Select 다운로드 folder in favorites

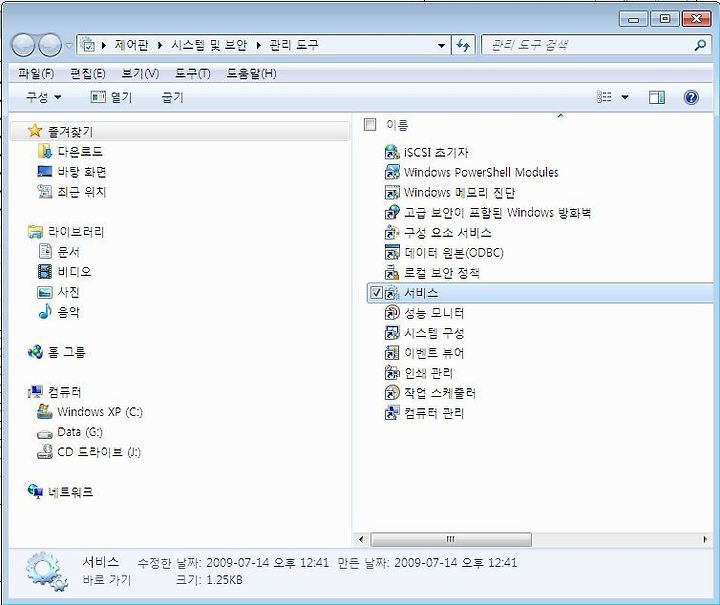[70, 151]
